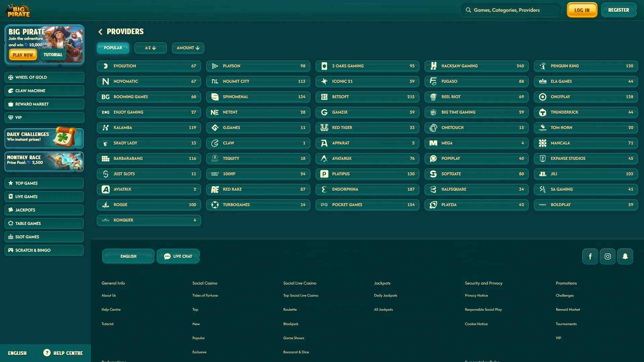Click the Booming Games BG logo
Viewport: 644px width, 362px height.
(106, 97)
